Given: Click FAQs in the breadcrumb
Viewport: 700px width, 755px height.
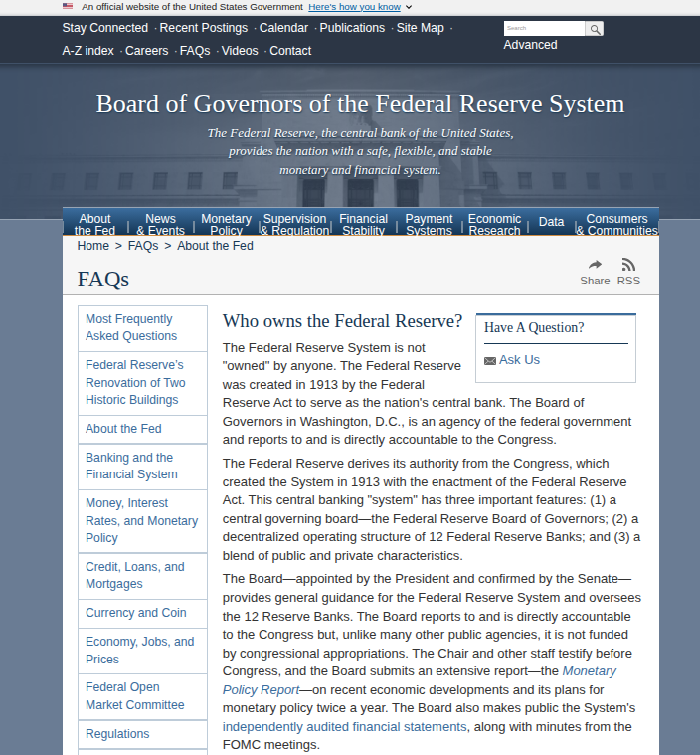Looking at the screenshot, I should click(x=143, y=246).
